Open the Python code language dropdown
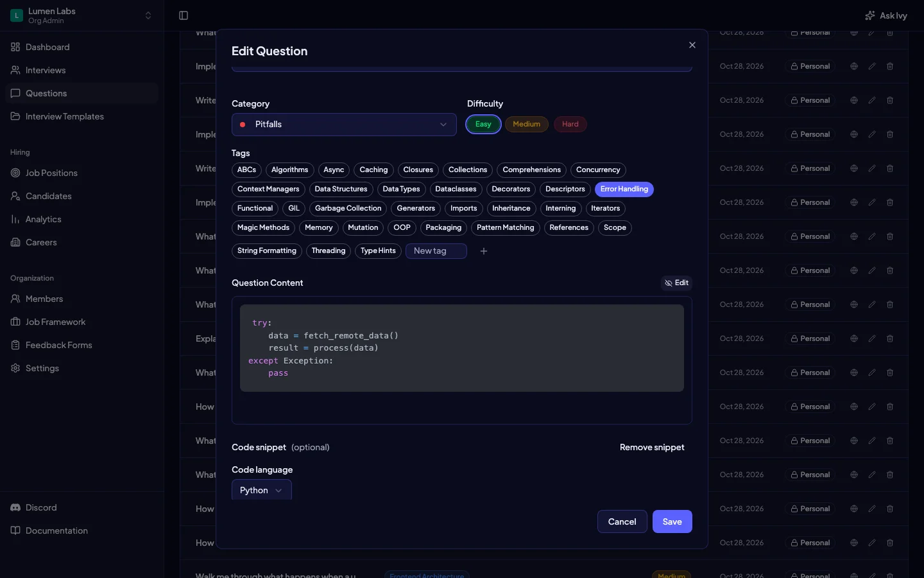The image size is (924, 578). click(x=262, y=490)
